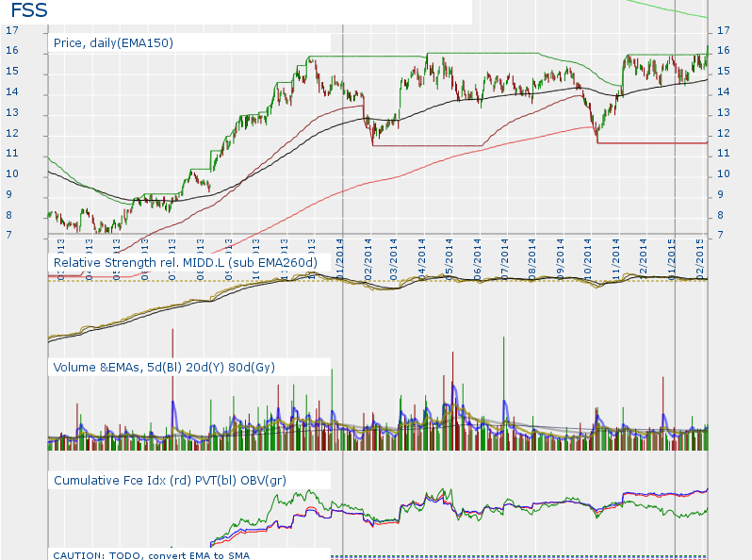Click the 17 label on the right price axis
752x560 pixels.
[723, 30]
